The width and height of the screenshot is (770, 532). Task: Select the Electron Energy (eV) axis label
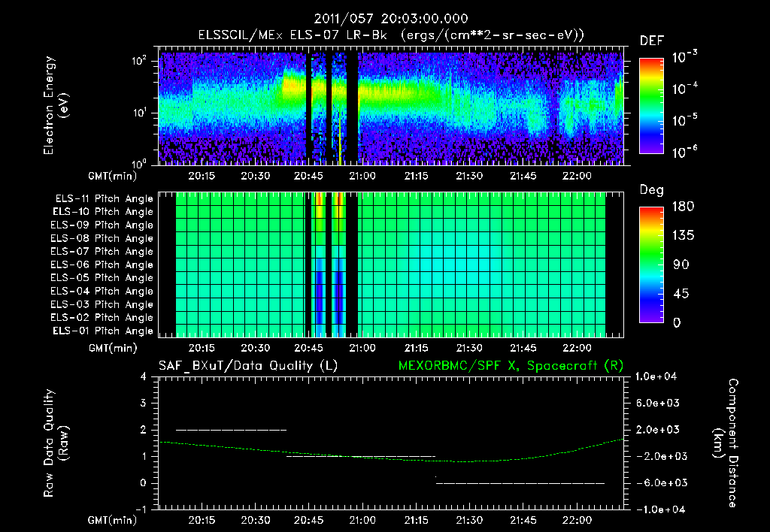(56, 105)
